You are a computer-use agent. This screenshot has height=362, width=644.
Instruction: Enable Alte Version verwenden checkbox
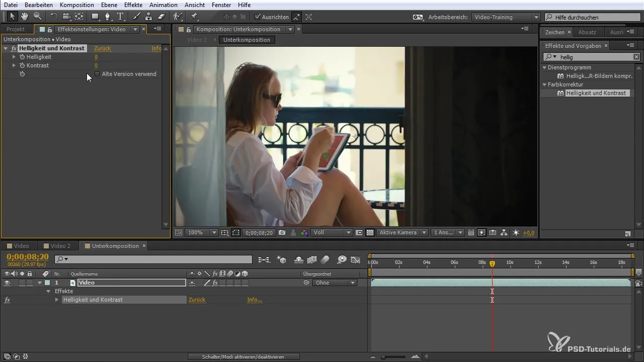point(97,74)
